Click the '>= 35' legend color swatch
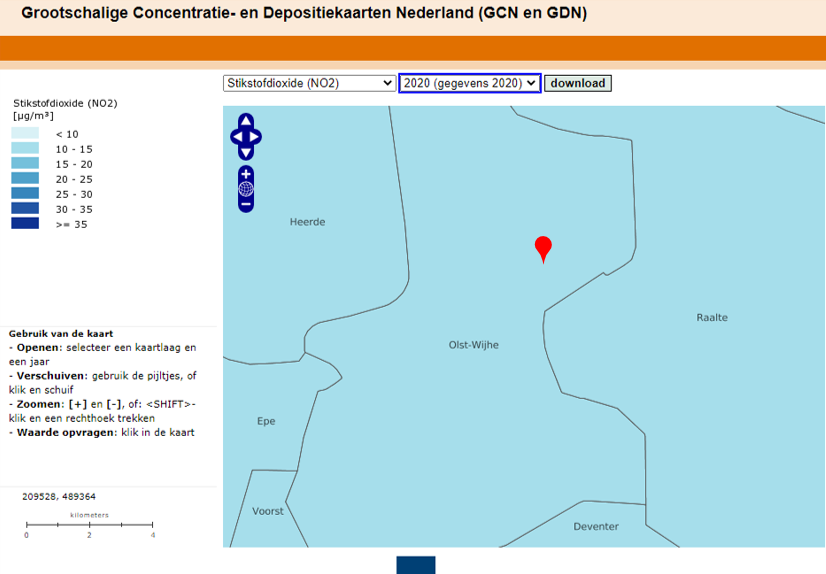 click(x=25, y=223)
